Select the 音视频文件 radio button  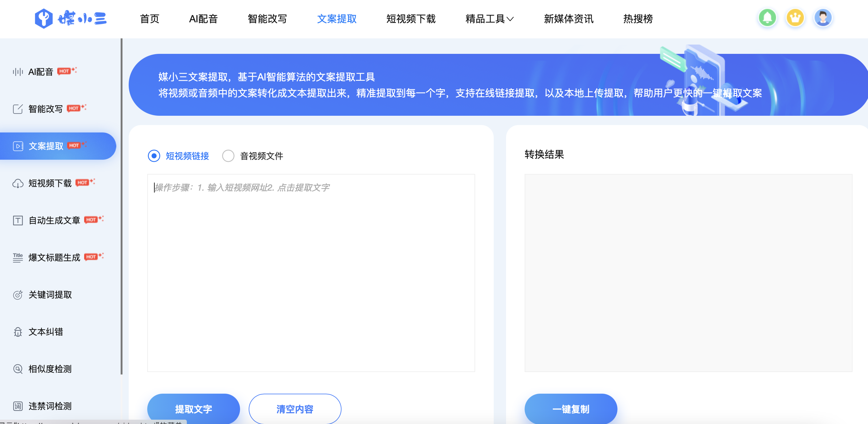(228, 156)
